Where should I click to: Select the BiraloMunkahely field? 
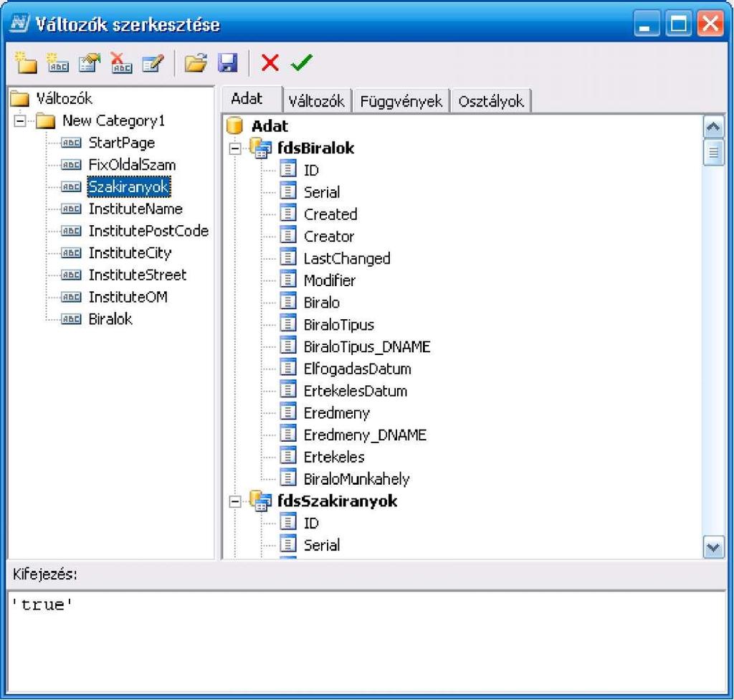pyautogui.click(x=357, y=478)
